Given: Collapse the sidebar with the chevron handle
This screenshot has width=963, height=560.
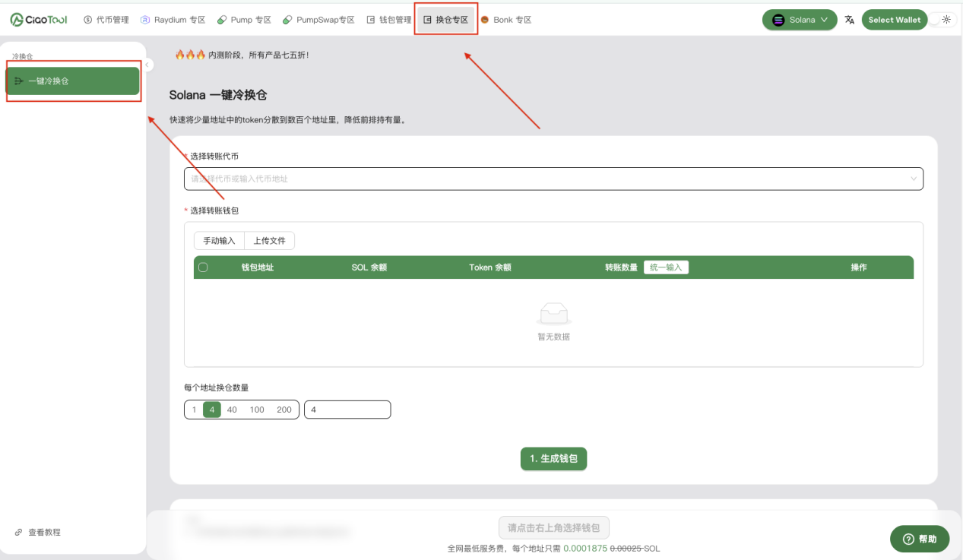Looking at the screenshot, I should [147, 65].
